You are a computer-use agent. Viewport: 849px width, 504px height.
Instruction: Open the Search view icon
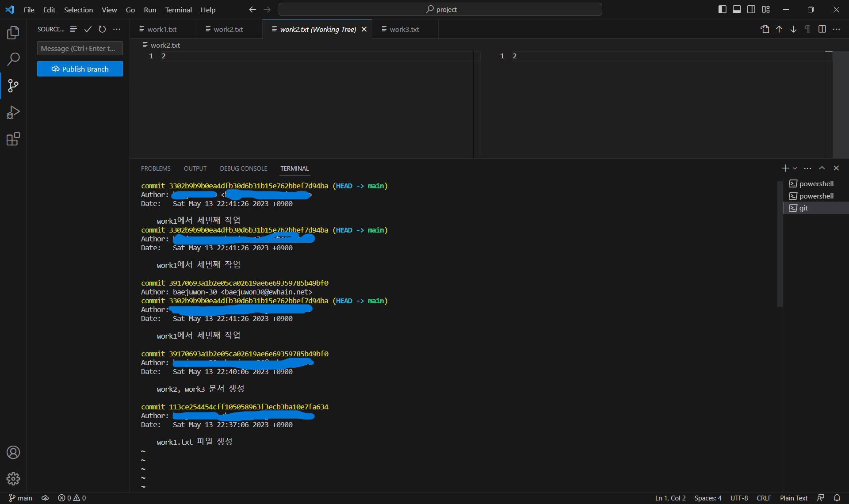[x=13, y=59]
